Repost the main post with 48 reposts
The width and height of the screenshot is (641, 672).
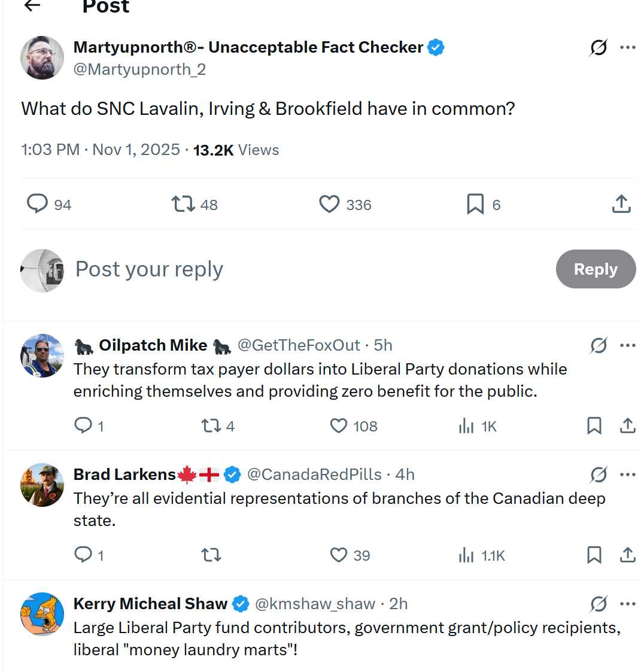[x=183, y=204]
